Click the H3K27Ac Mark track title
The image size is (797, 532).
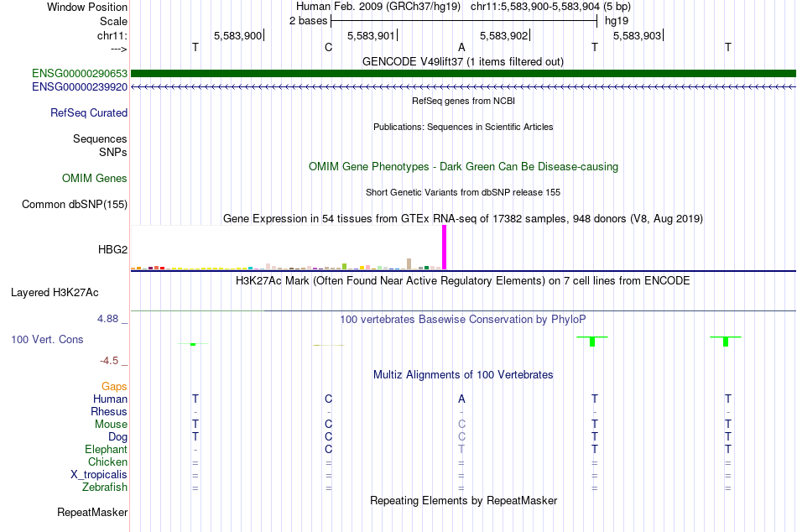(x=463, y=281)
